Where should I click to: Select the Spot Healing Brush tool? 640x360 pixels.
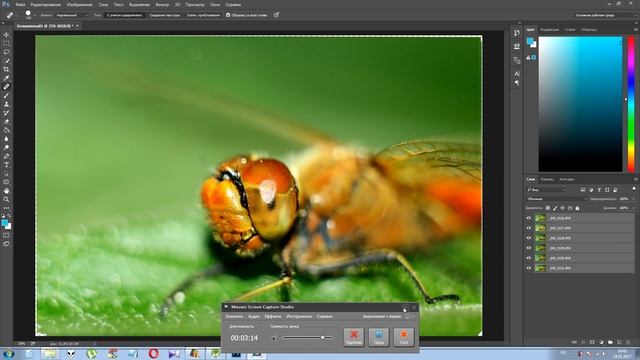click(x=6, y=87)
